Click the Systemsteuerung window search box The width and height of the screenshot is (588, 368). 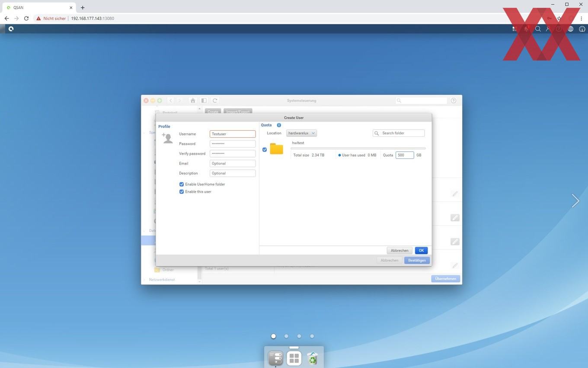pyautogui.click(x=422, y=100)
